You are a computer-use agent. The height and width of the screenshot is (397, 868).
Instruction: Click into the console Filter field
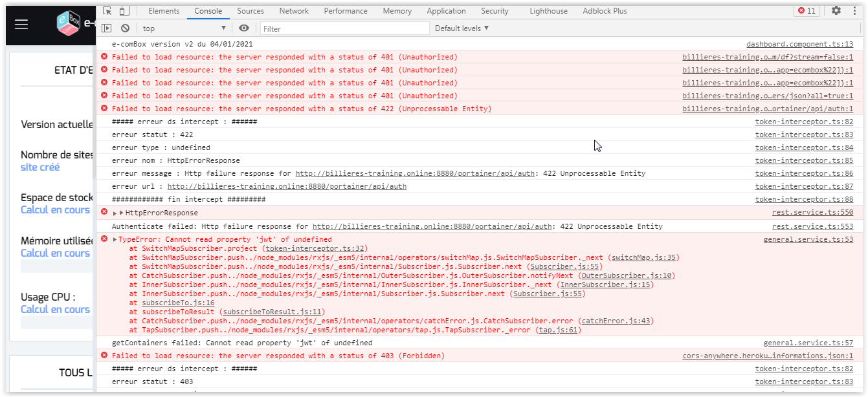344,28
